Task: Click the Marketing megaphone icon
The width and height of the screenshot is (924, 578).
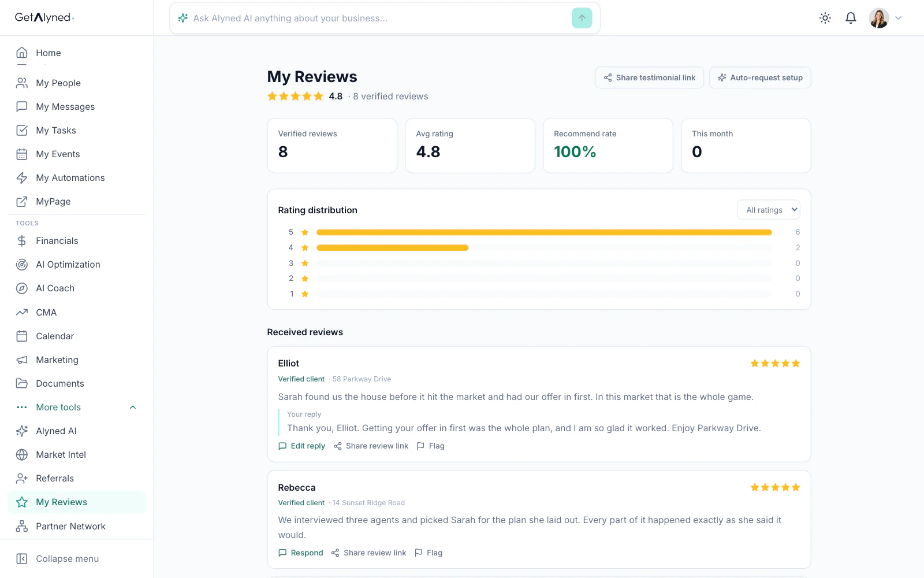Action: [x=22, y=360]
